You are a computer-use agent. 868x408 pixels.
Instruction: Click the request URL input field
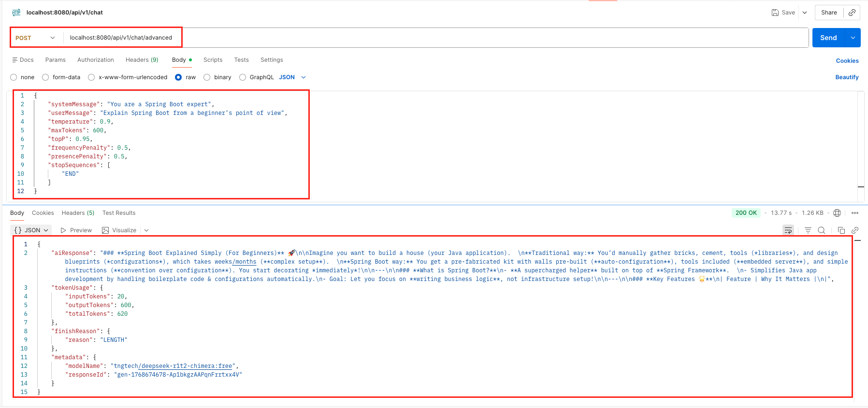coord(435,38)
